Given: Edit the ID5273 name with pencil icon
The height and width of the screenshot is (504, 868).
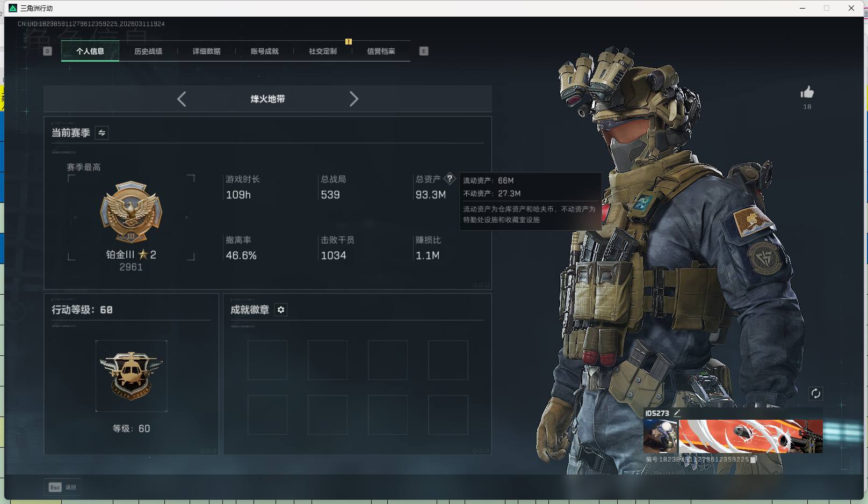Looking at the screenshot, I should click(x=677, y=413).
